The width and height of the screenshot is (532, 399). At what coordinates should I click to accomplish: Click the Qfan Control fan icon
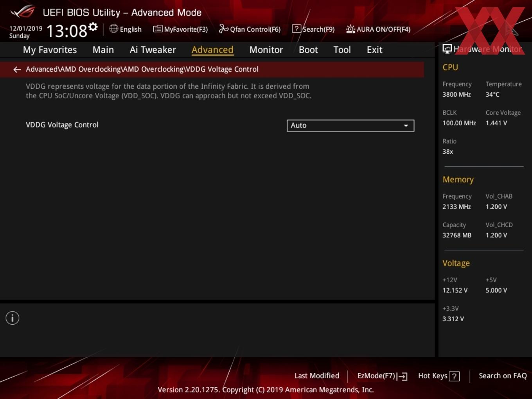pos(223,29)
